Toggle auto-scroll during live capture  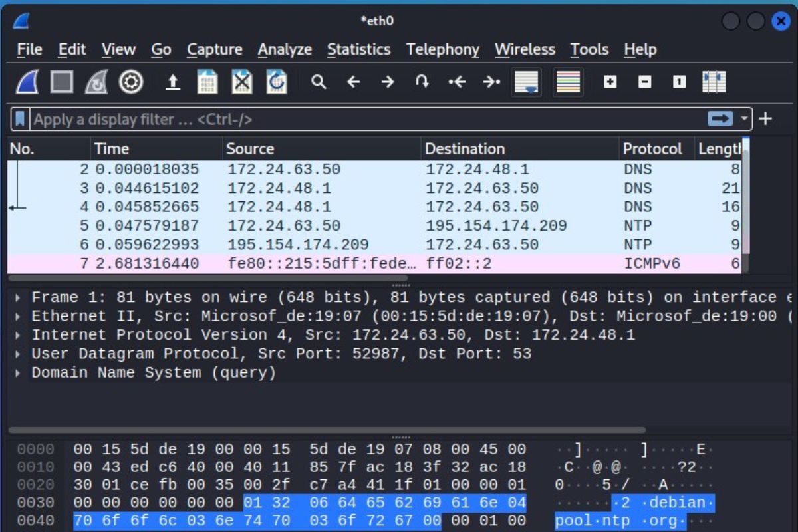tap(525, 82)
